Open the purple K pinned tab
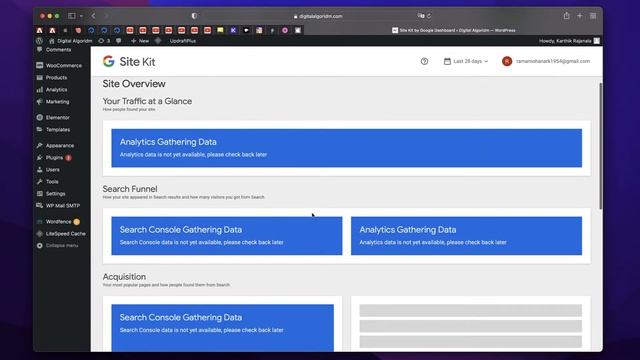 point(233,30)
